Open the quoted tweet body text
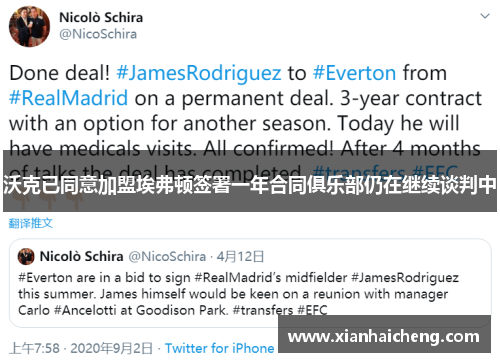 coord(238,294)
